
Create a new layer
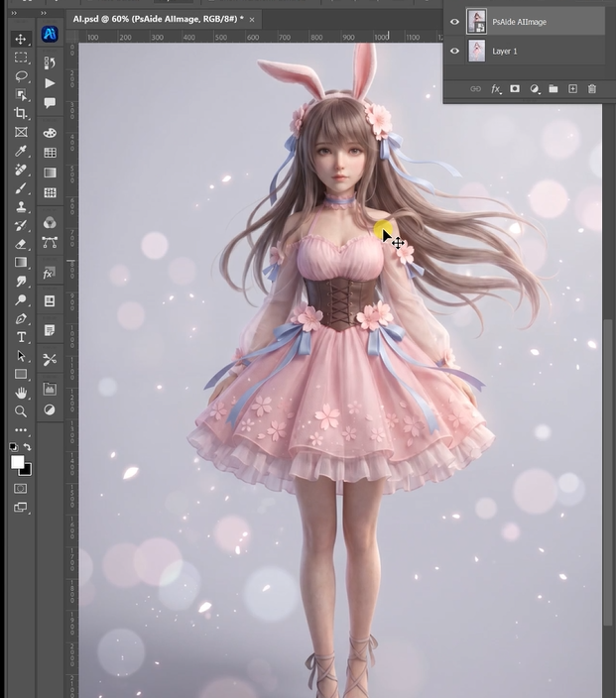coord(572,89)
